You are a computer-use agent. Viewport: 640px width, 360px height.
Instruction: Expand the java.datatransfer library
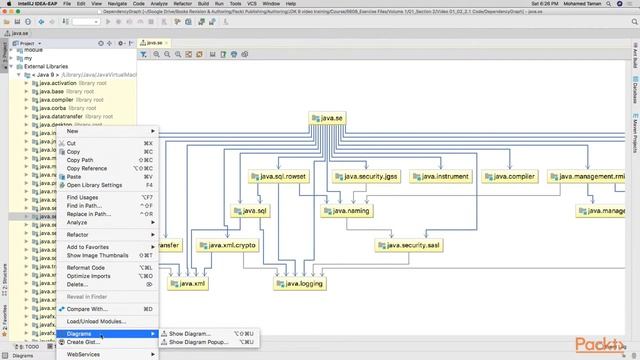(x=27, y=116)
